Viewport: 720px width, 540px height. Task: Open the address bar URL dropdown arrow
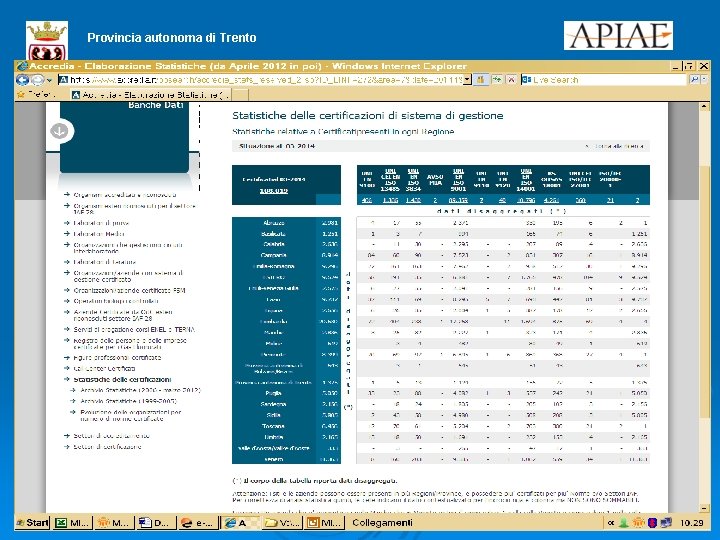click(467, 80)
